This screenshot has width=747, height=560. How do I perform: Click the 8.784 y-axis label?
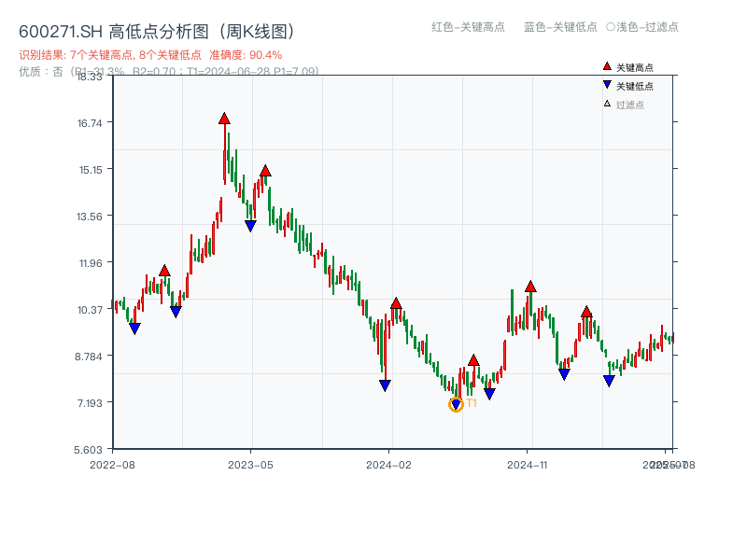(88, 357)
